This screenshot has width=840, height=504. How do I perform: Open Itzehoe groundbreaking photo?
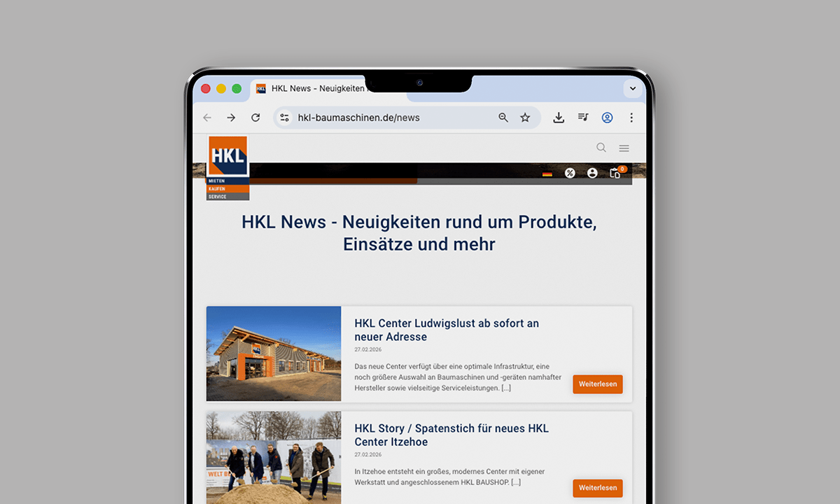coord(274,458)
